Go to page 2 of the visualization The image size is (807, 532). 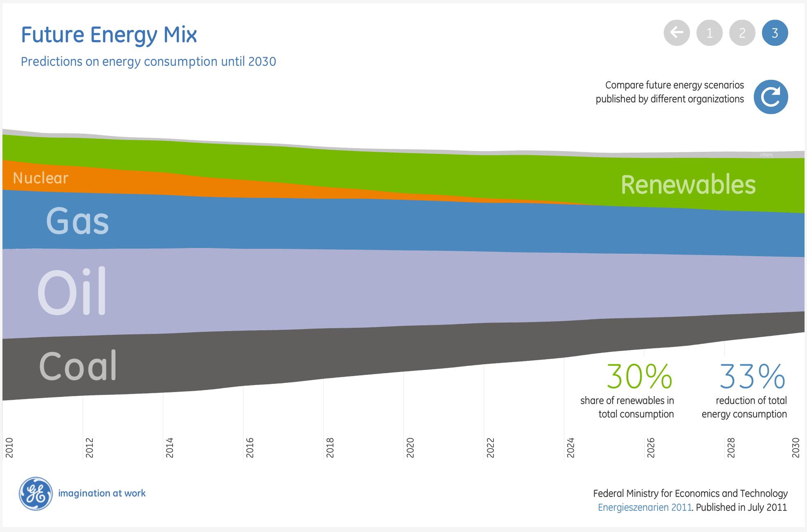742,33
